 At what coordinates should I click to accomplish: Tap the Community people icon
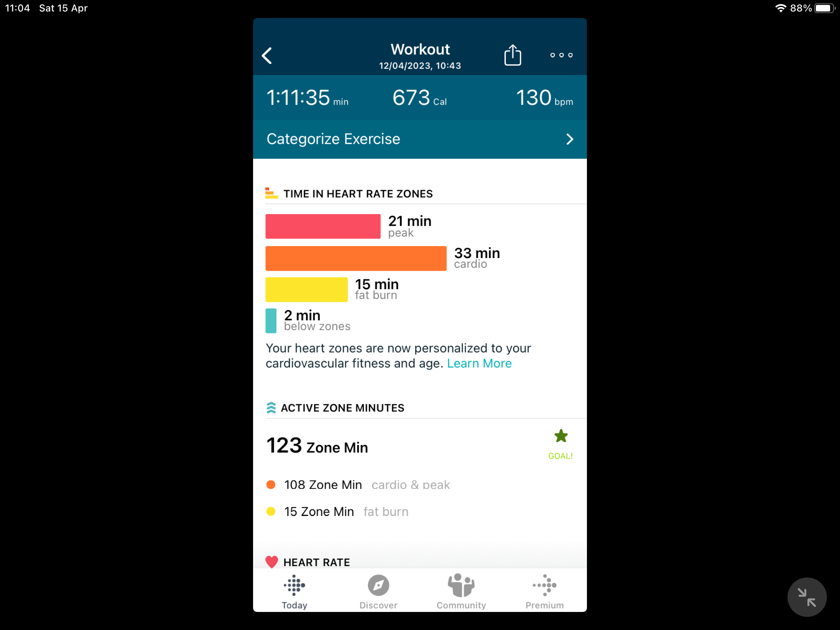coord(461,585)
